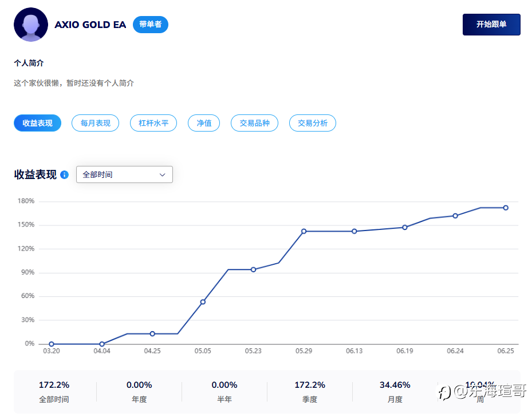Click the 开始跟单 button

(491, 25)
